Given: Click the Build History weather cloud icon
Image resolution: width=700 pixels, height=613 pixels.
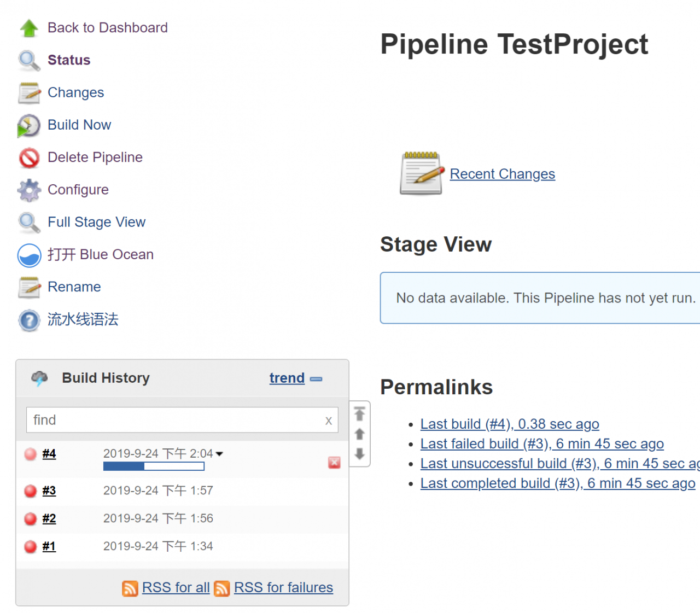Looking at the screenshot, I should point(39,378).
